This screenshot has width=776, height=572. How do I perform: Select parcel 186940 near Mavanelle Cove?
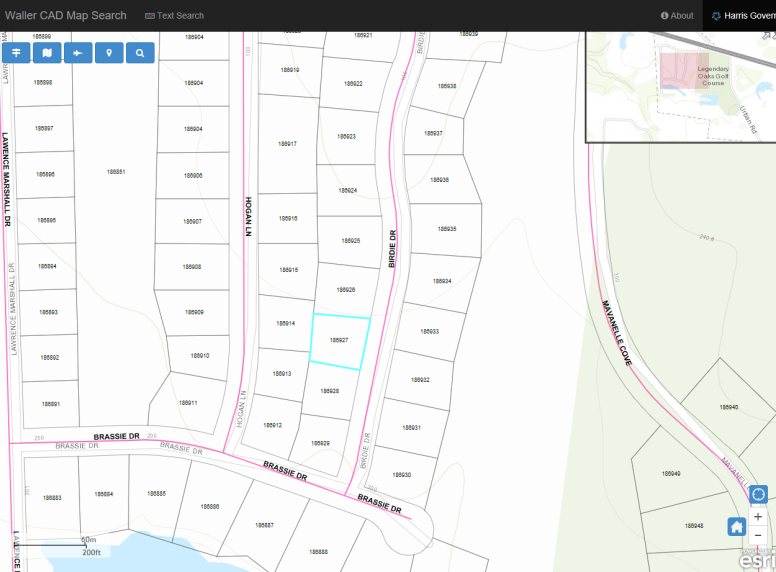pos(728,407)
